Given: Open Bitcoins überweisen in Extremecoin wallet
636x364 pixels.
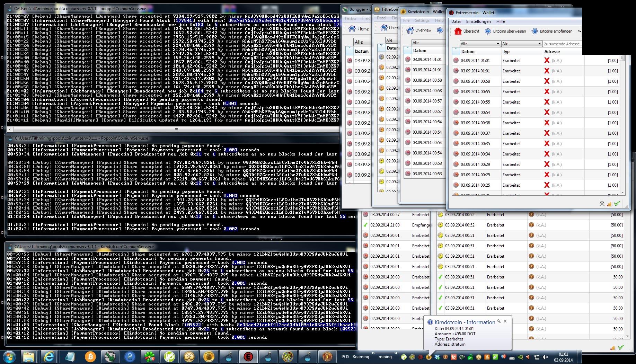Looking at the screenshot, I should (x=505, y=31).
